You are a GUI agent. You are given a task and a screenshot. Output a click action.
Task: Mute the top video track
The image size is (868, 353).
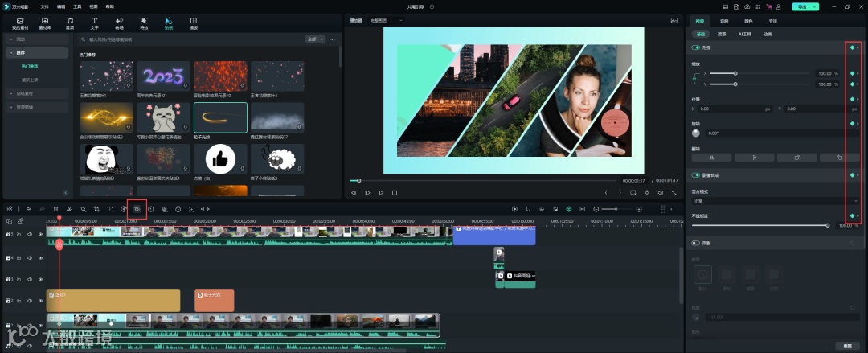(30, 235)
